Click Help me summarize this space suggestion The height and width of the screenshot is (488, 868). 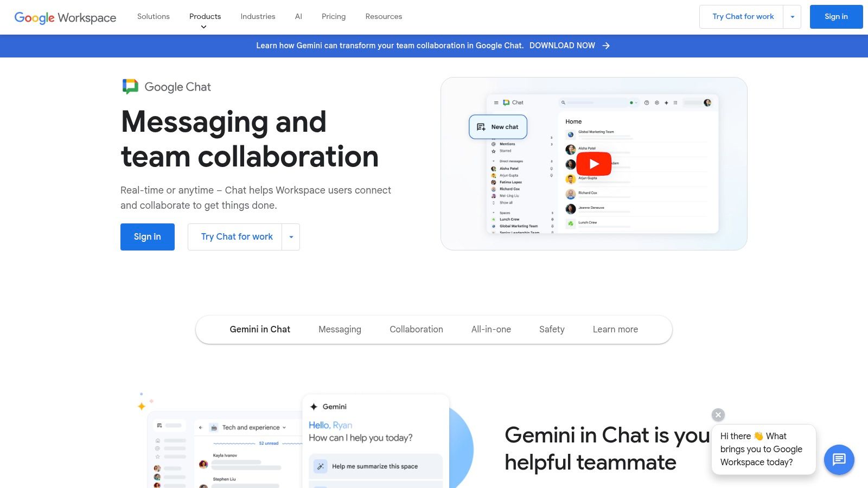point(375,466)
